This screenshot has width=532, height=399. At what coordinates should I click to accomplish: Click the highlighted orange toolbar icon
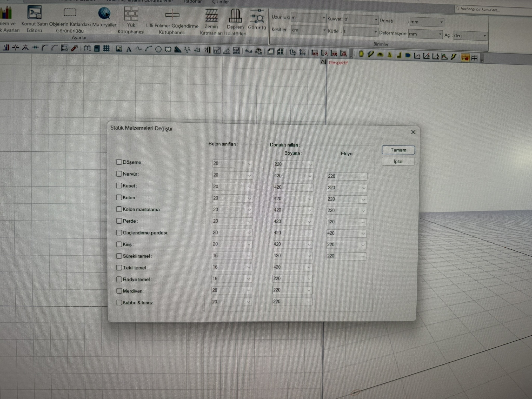tap(465, 57)
